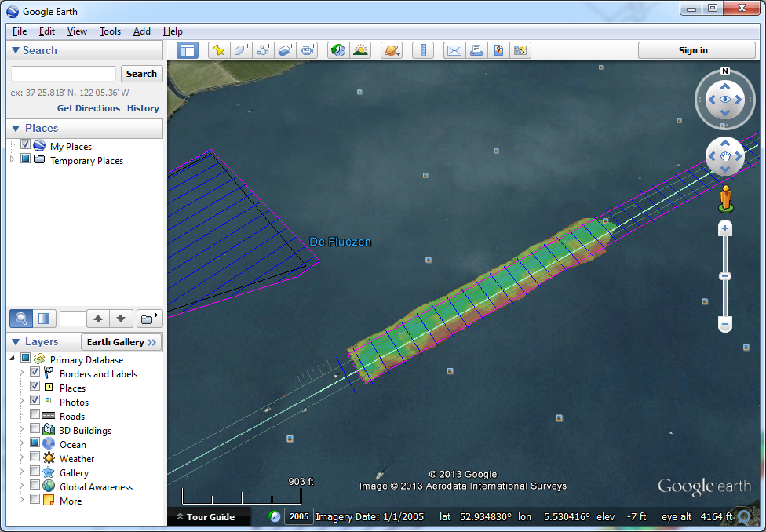Click the Places panel view toggle icon

44,319
